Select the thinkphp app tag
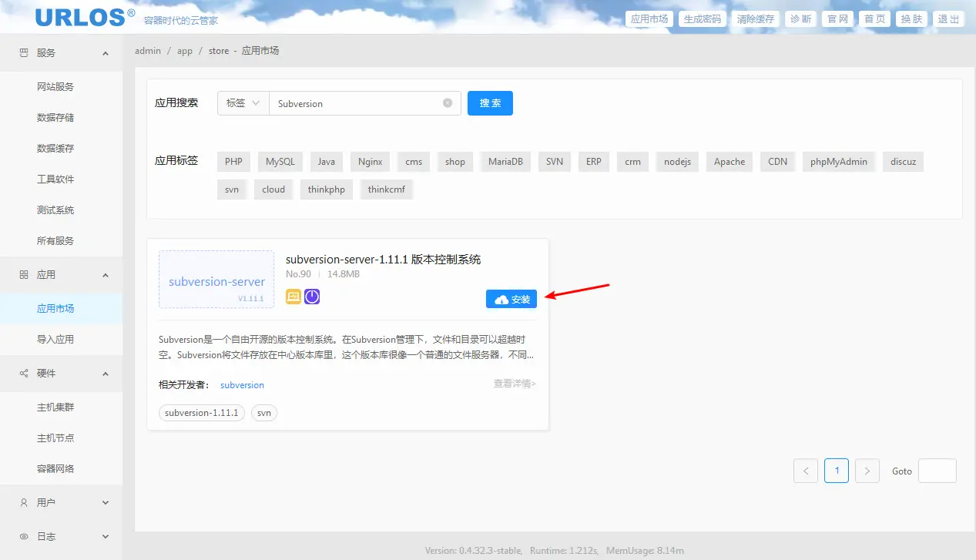The width and height of the screenshot is (976, 560). tap(327, 189)
